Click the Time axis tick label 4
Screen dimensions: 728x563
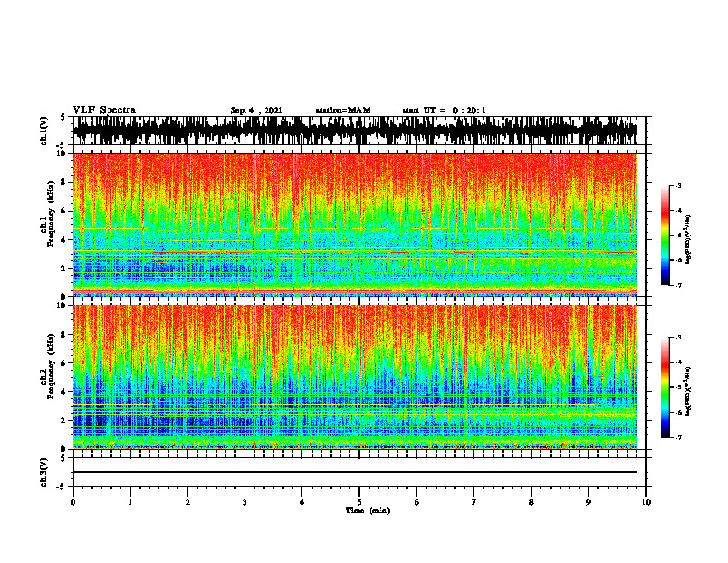(x=302, y=502)
